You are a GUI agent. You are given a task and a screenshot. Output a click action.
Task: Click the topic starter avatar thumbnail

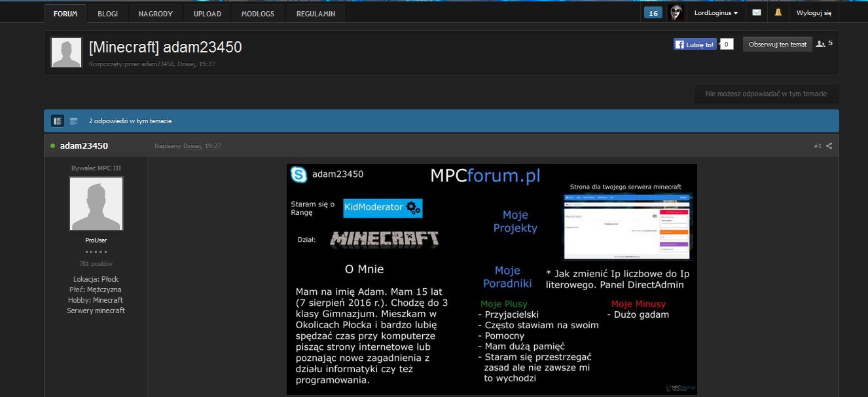[66, 52]
